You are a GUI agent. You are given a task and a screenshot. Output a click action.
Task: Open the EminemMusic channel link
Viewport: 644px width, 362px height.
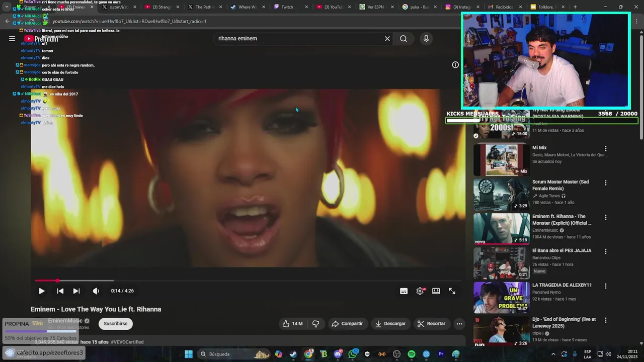tap(65, 321)
